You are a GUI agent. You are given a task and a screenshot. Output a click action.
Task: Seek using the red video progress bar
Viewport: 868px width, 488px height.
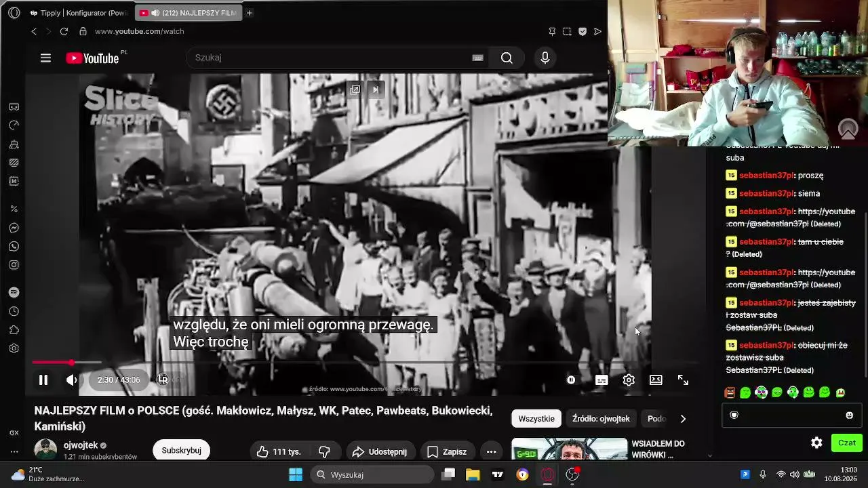[52, 363]
